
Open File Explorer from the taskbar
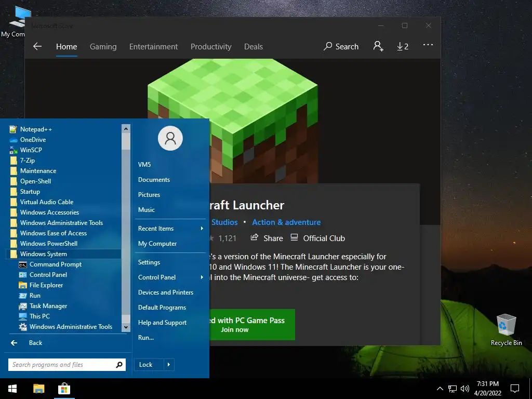click(x=38, y=389)
